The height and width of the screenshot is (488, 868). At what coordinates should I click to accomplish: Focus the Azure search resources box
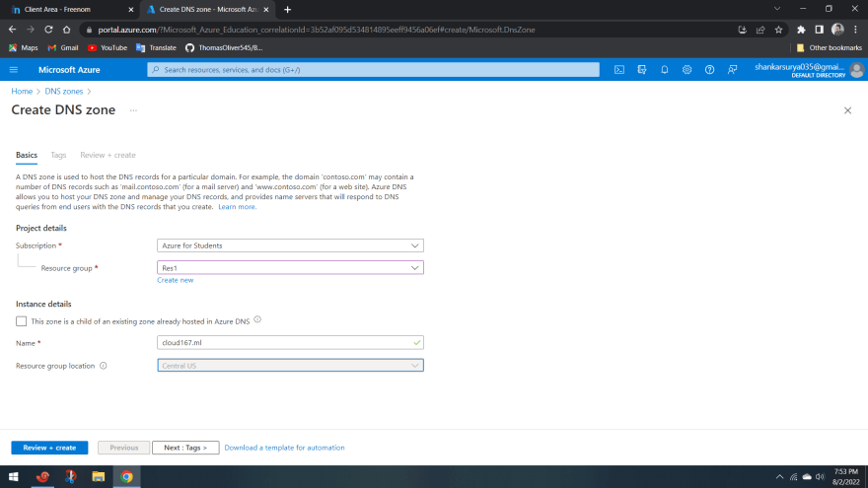click(373, 70)
